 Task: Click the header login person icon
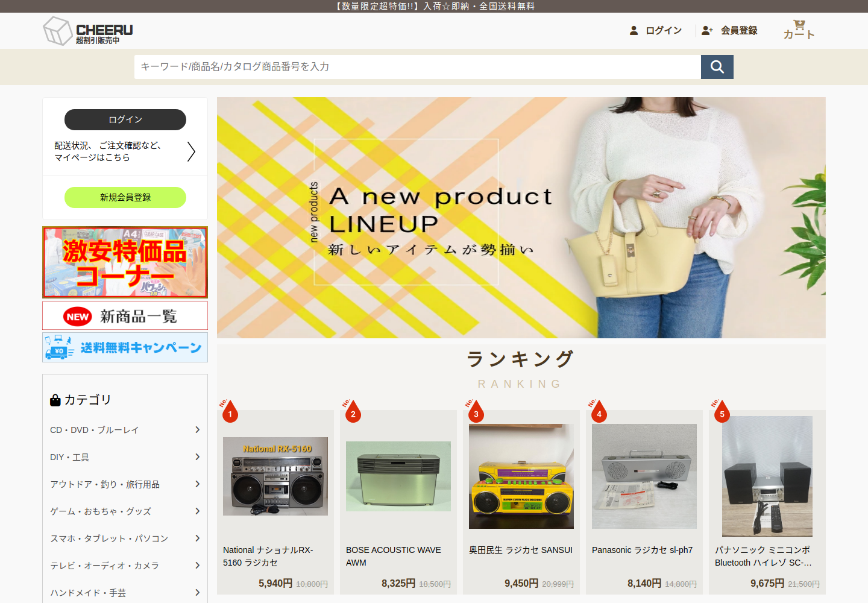point(634,30)
